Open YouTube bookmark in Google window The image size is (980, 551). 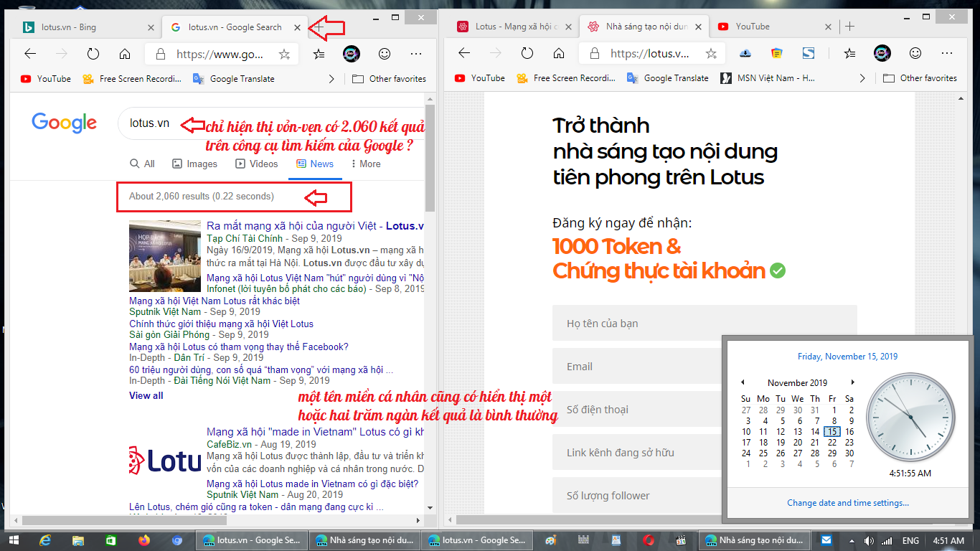click(x=45, y=79)
